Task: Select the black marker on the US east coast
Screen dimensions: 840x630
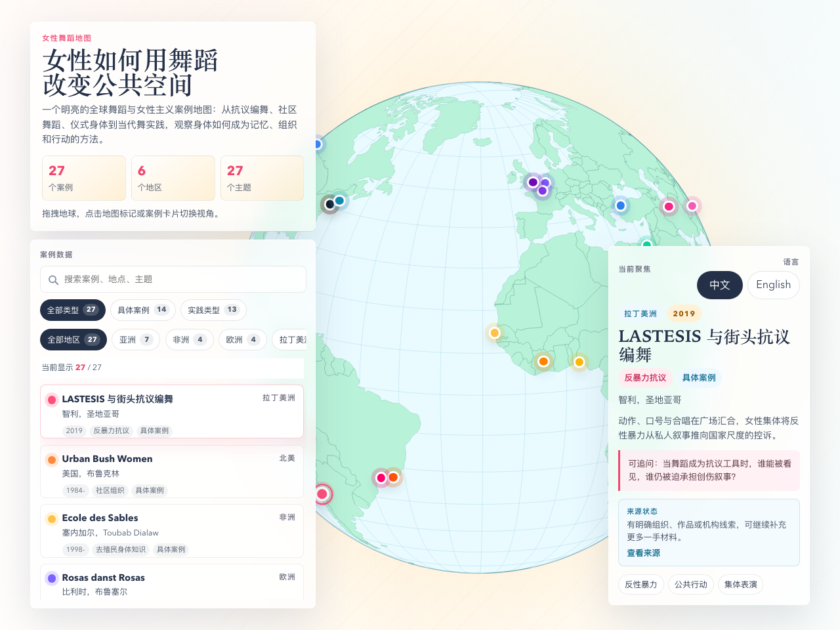Action: click(x=329, y=204)
